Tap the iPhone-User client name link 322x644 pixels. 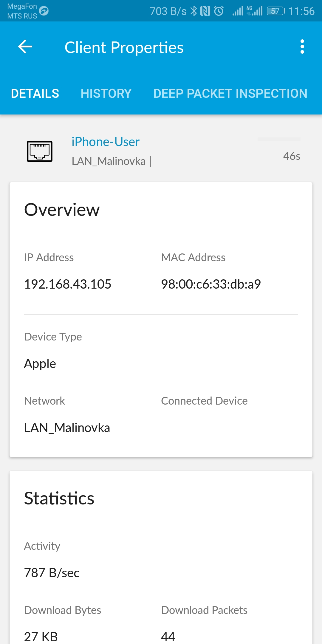coord(106,142)
